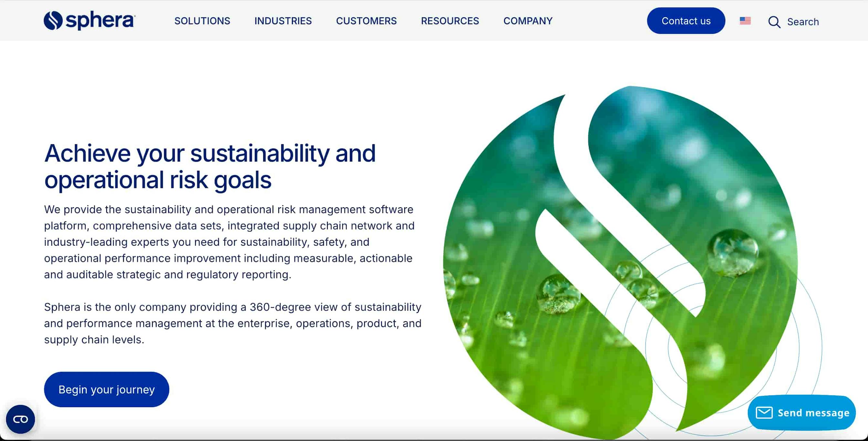Image resolution: width=868 pixels, height=441 pixels.
Task: Open the RESOURCES dropdown menu
Action: 450,21
